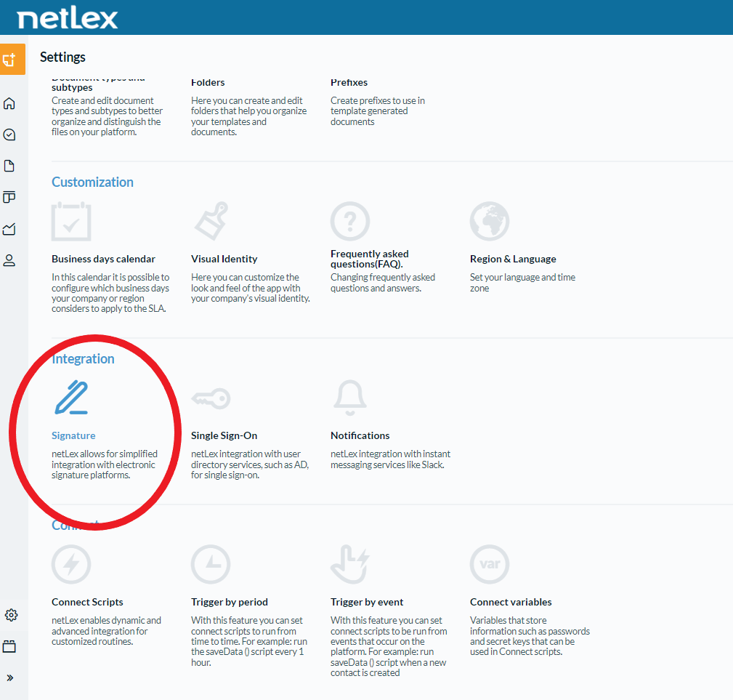
Task: Click 'netLex enables dynamic and advanced' description
Action: click(106, 631)
